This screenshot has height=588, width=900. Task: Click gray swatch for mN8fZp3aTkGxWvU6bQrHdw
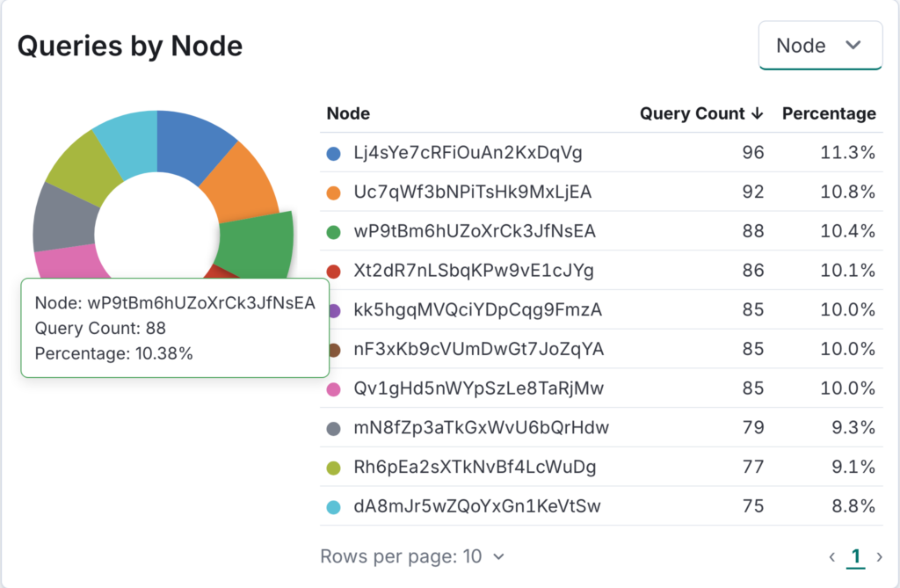[333, 428]
